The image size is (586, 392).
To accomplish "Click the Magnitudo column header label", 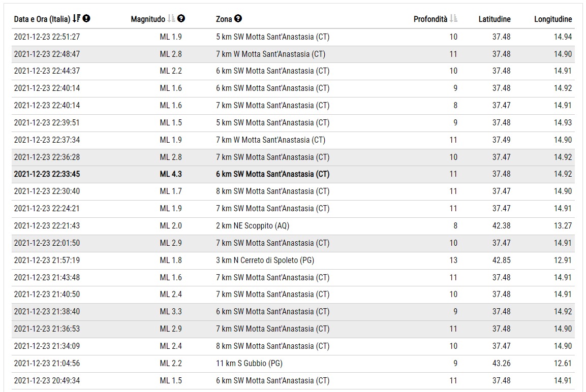I will click(147, 19).
